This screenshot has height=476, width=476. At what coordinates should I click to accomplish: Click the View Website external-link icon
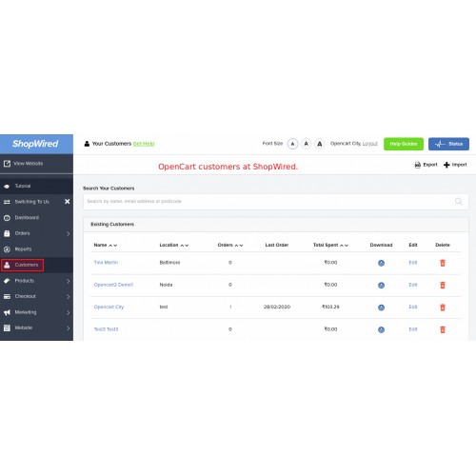coord(7,164)
